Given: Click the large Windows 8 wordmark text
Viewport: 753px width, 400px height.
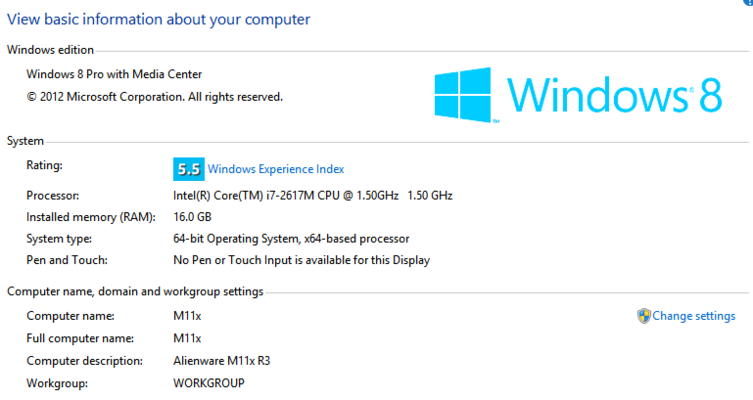Looking at the screenshot, I should 614,94.
